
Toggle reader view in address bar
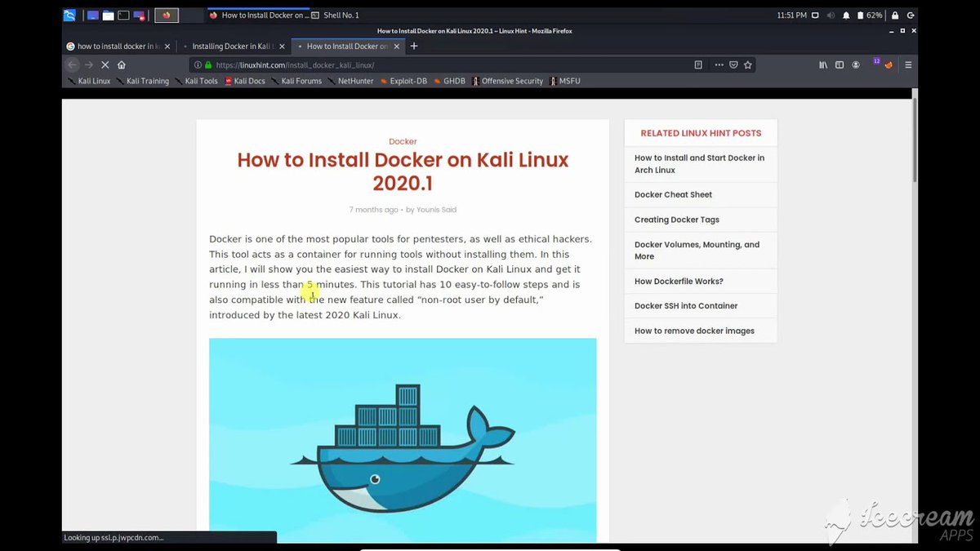click(698, 64)
